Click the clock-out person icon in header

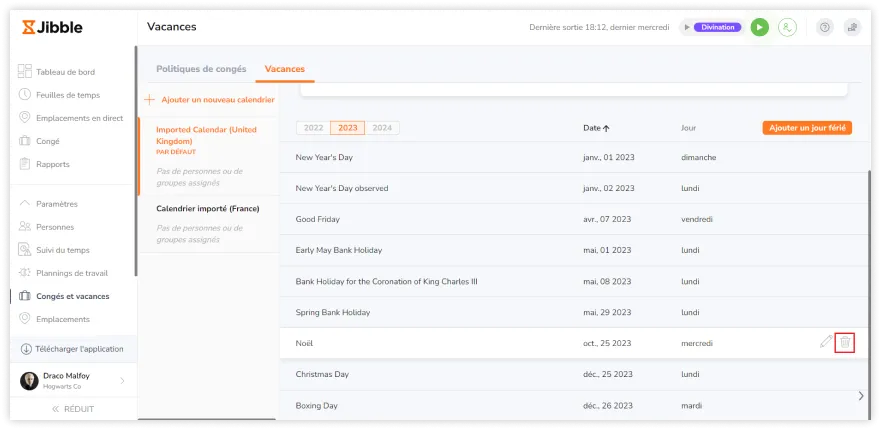pyautogui.click(x=787, y=27)
